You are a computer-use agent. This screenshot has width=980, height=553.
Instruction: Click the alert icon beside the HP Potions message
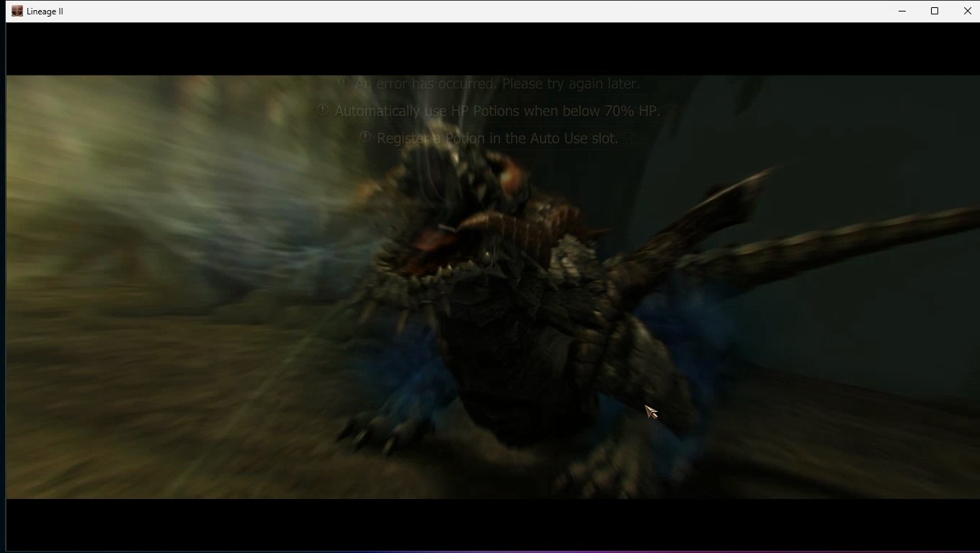tap(323, 110)
